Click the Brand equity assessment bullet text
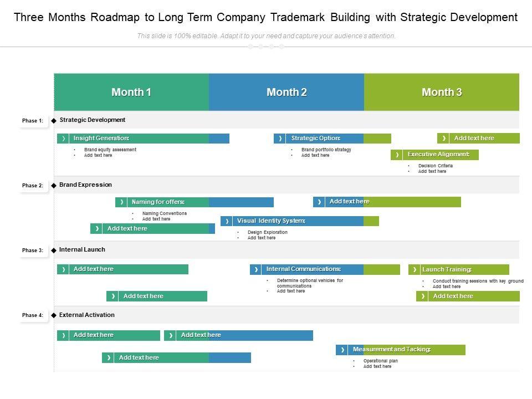 click(110, 150)
